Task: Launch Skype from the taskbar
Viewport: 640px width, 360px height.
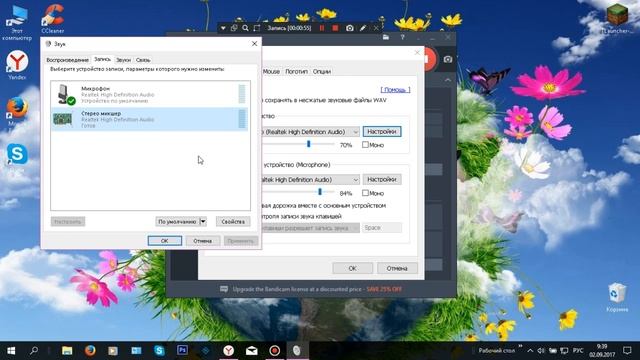Action: click(159, 351)
